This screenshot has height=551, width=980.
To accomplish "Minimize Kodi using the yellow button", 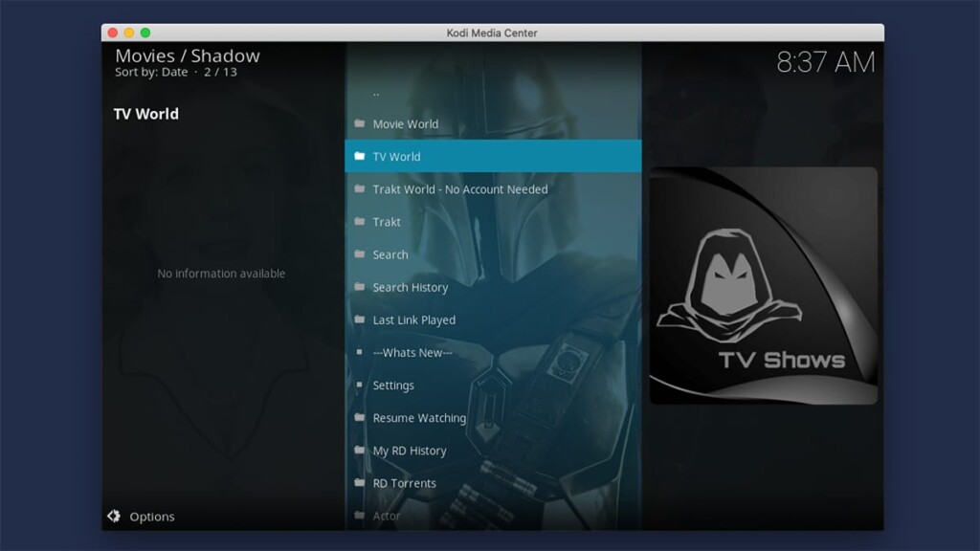I will (129, 33).
